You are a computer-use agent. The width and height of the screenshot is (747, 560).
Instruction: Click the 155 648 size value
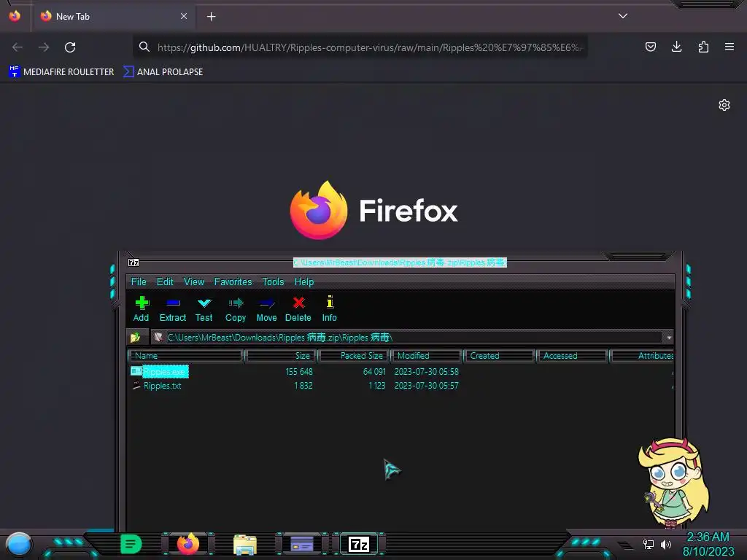pyautogui.click(x=299, y=371)
